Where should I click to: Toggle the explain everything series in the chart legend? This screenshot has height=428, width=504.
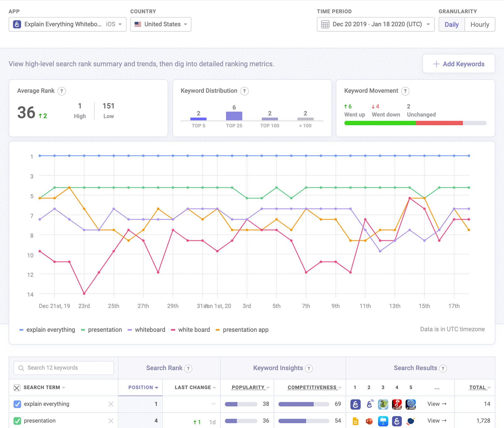[x=47, y=330]
